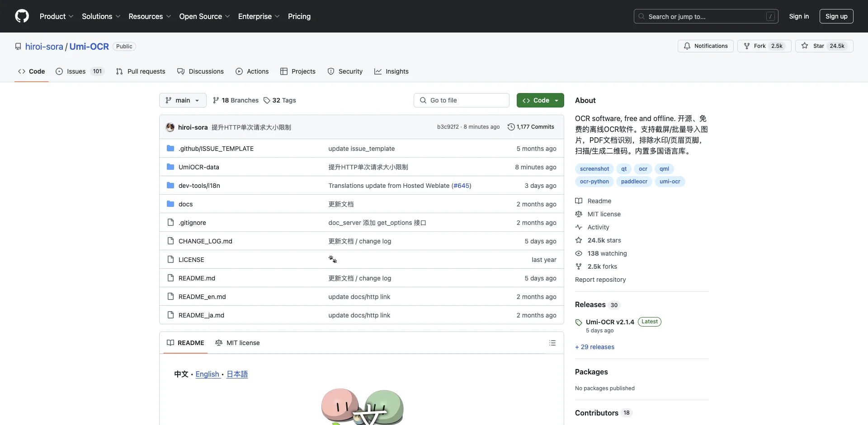
Task: Click the Sign in link
Action: point(799,16)
